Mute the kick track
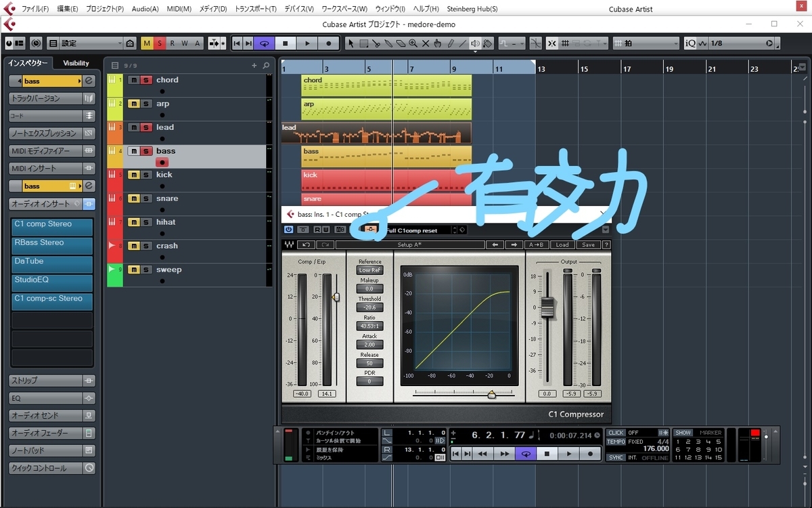Image resolution: width=812 pixels, height=508 pixels. click(x=134, y=175)
